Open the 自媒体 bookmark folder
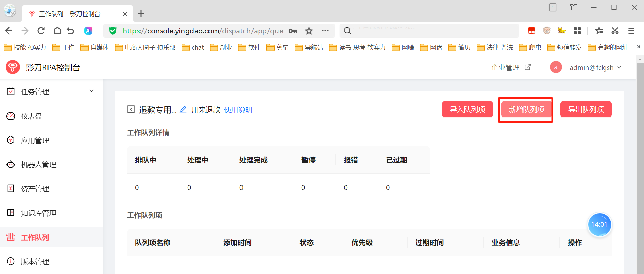The width and height of the screenshot is (644, 274). click(x=95, y=48)
